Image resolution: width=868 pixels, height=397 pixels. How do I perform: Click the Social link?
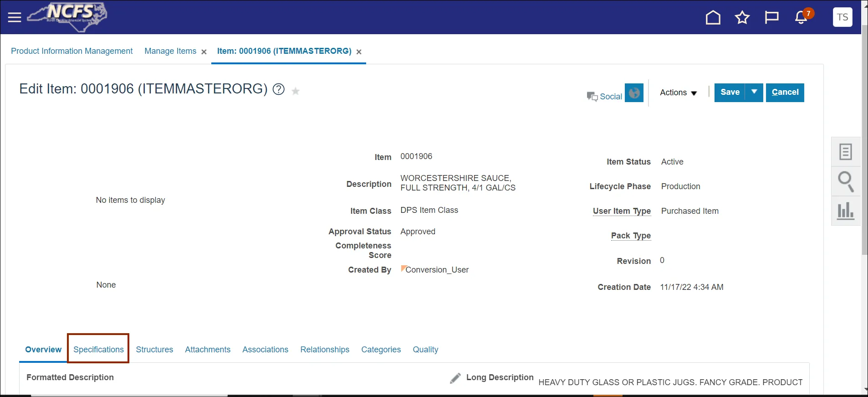coord(611,97)
